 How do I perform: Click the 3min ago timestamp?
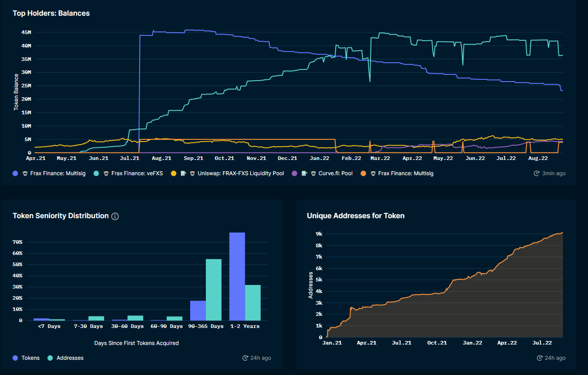click(554, 173)
